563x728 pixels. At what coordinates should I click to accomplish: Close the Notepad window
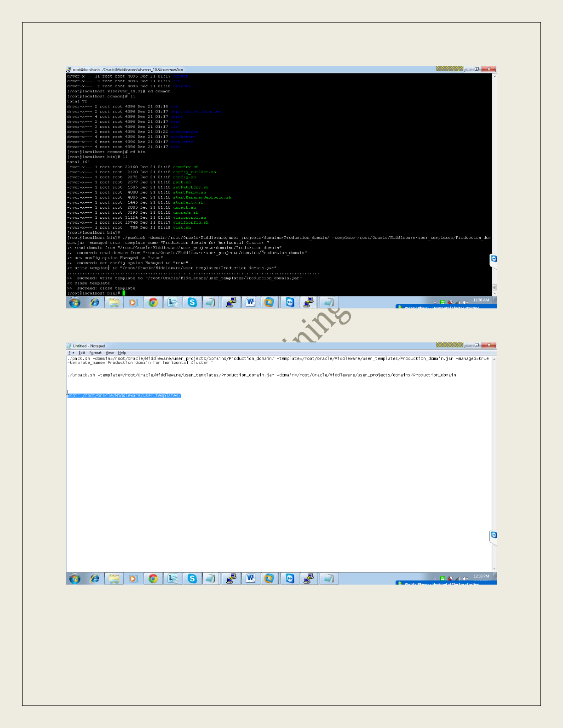(489, 345)
